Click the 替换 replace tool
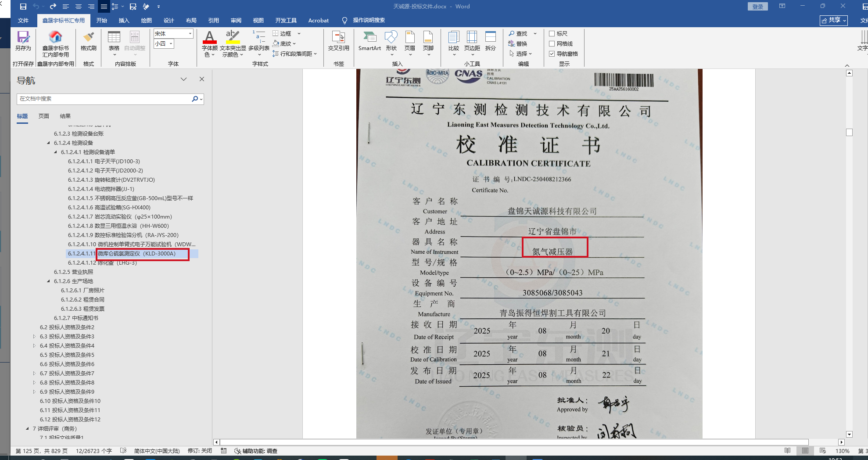This screenshot has width=868, height=460. [518, 44]
